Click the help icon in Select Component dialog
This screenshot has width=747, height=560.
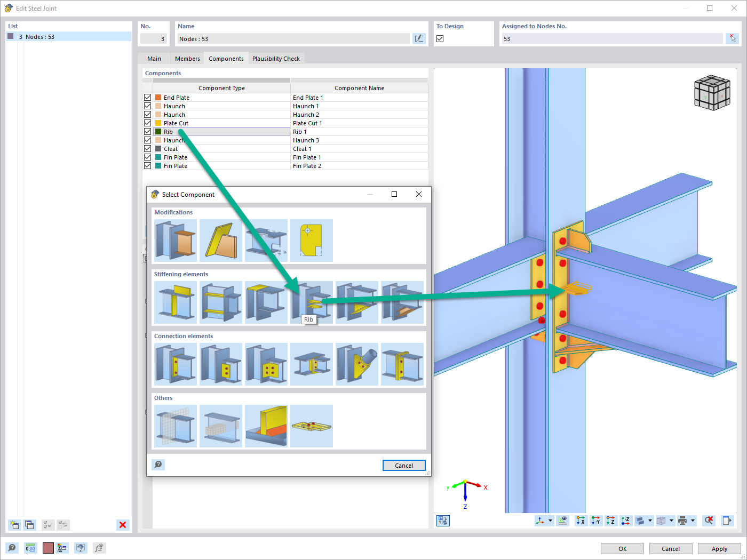(x=158, y=465)
